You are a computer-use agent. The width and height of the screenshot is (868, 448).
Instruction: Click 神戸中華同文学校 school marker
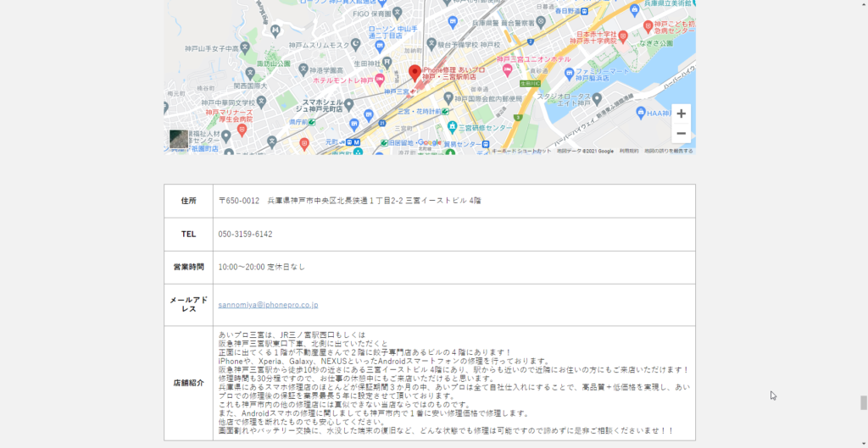(x=261, y=102)
